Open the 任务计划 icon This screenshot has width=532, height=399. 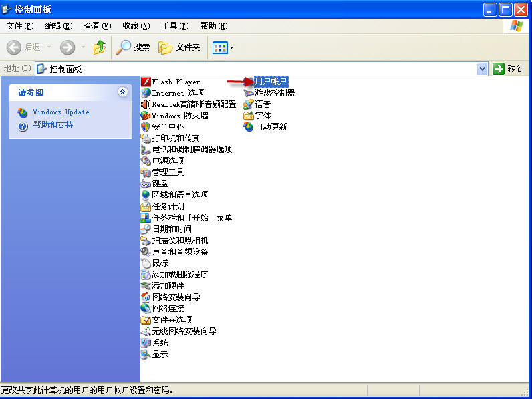(146, 207)
